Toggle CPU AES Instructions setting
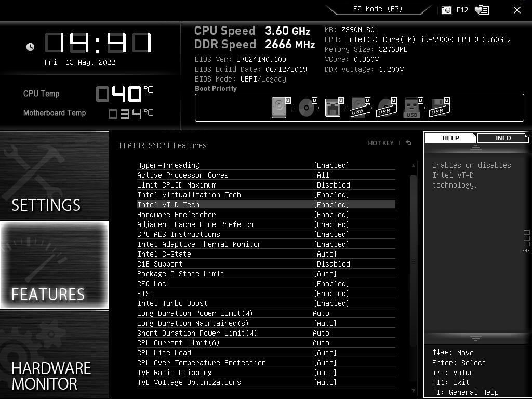Screen dimensions: 532x399 coord(266,234)
